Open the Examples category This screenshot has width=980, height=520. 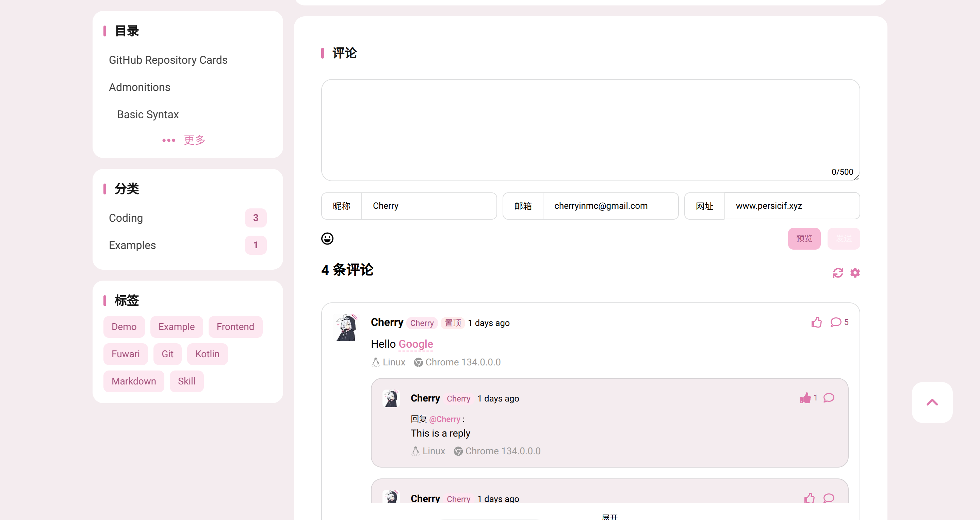pos(187,245)
